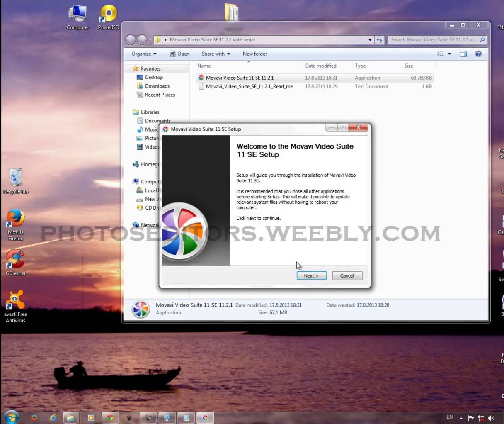Screen dimensions: 504x424
Task: Open the PowerISO desktop shortcut
Action: [x=109, y=17]
